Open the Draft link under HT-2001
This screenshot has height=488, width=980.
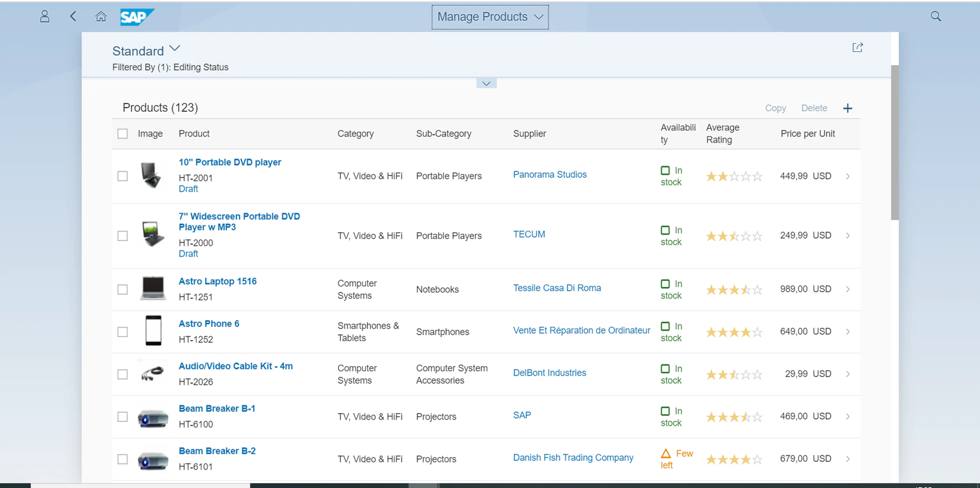(x=188, y=189)
